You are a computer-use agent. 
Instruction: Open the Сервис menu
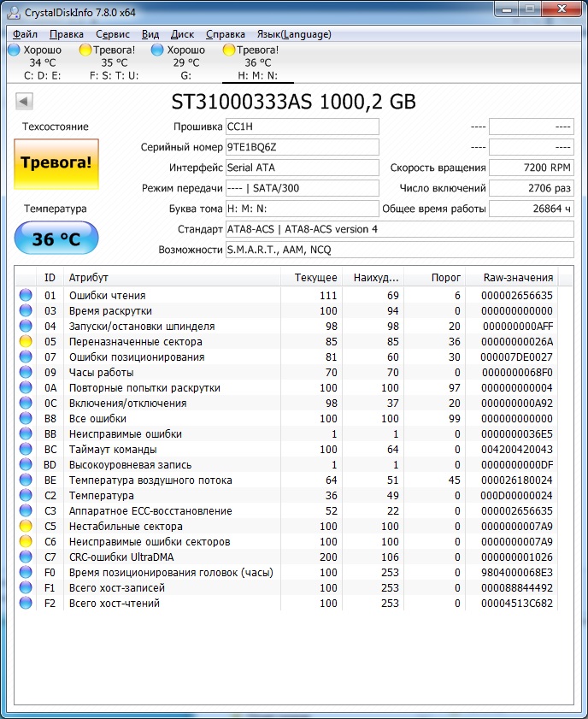coord(113,34)
